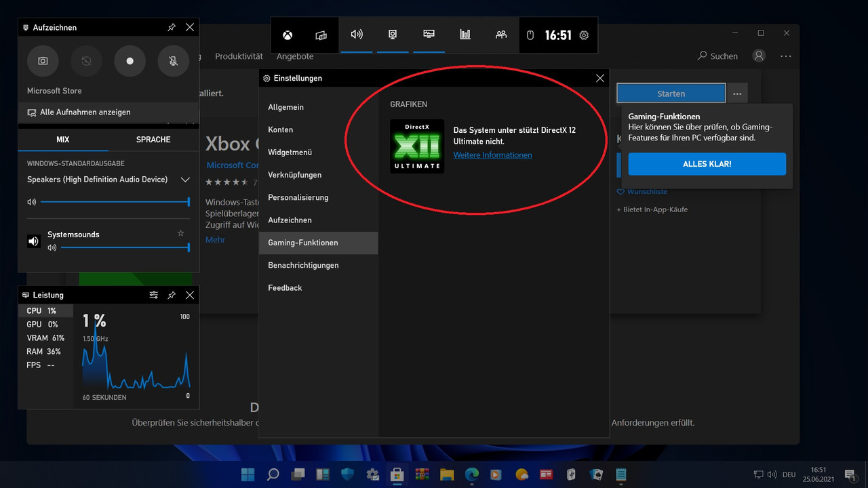Switch to the MIX tab

pyautogui.click(x=63, y=140)
